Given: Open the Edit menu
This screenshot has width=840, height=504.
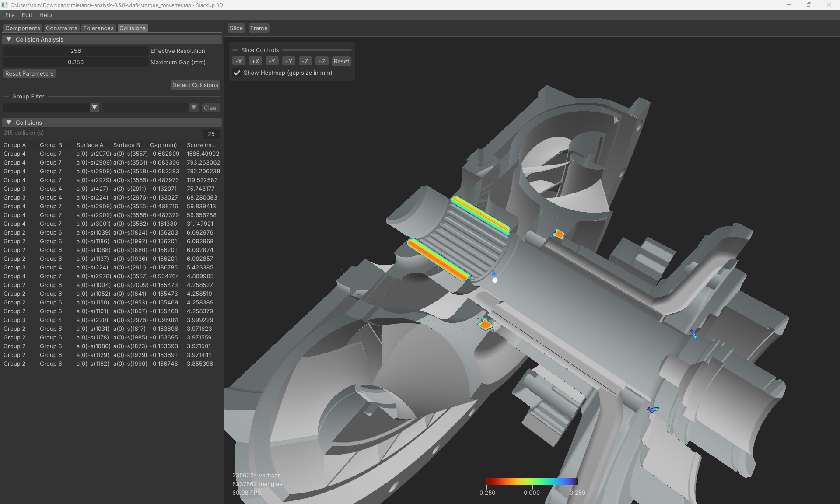Looking at the screenshot, I should point(26,15).
